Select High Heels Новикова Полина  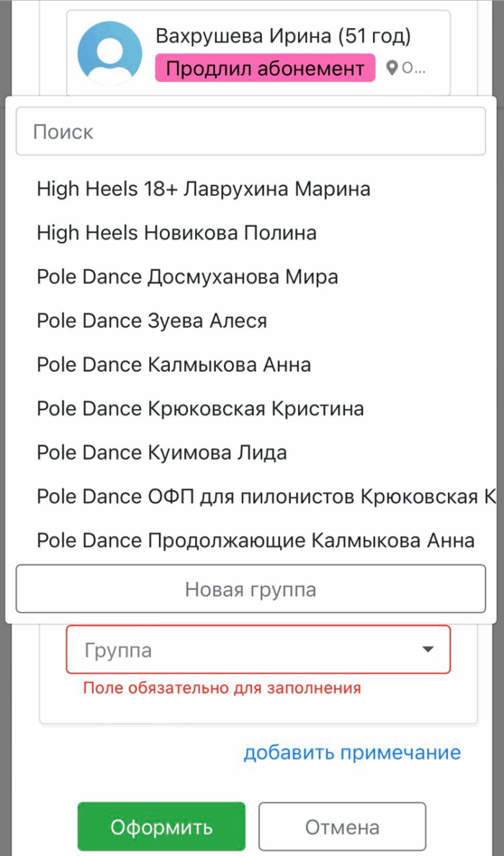176,233
